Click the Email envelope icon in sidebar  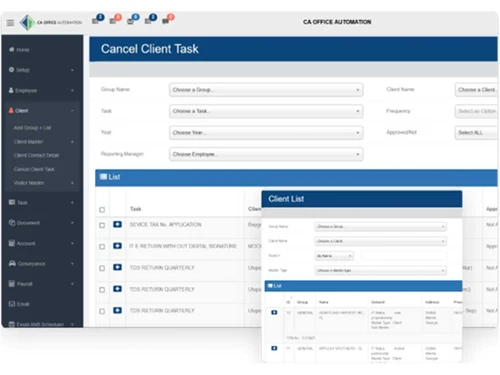click(x=12, y=304)
